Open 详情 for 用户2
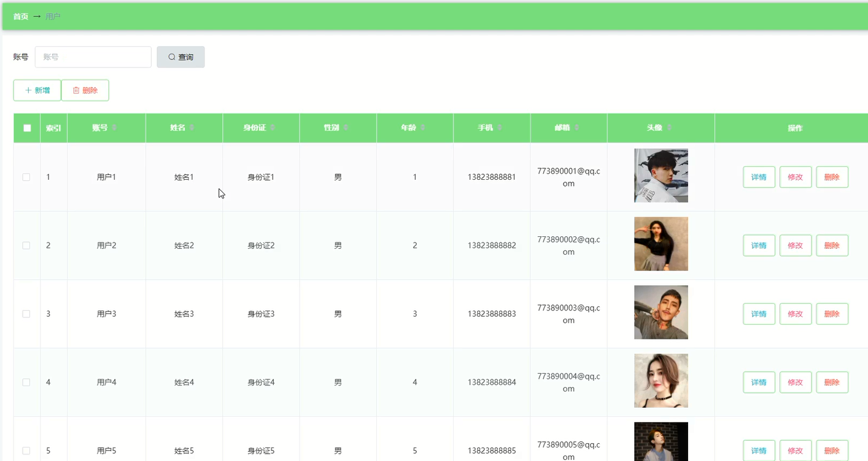 coord(759,246)
